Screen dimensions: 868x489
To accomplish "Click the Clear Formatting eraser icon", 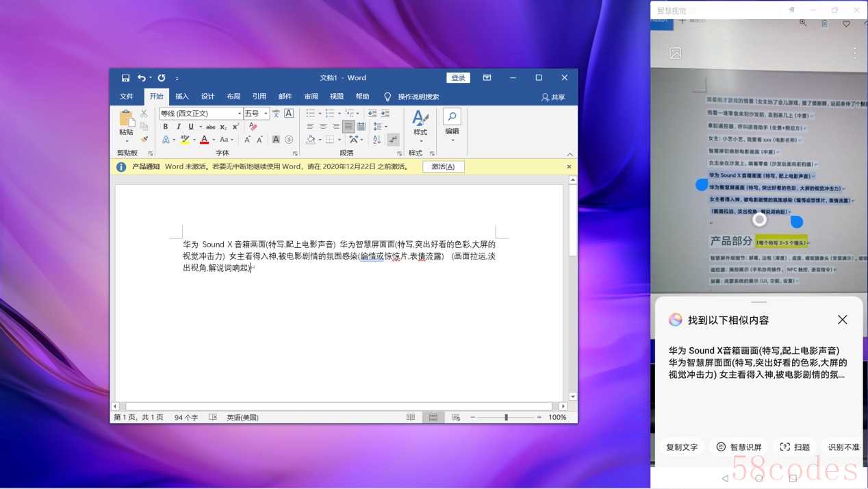I will click(x=253, y=127).
